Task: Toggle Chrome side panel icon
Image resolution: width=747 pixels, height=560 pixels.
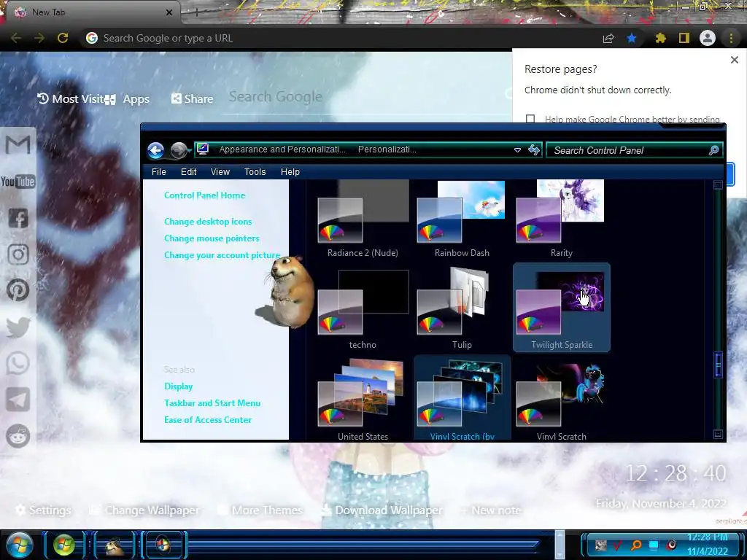Action: [x=684, y=38]
